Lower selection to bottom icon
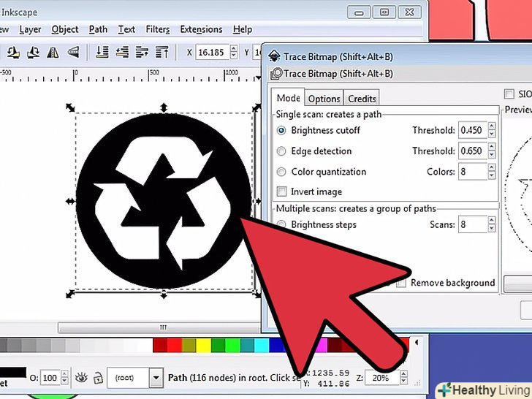This screenshot has height=399, width=532. pyautogui.click(x=103, y=52)
